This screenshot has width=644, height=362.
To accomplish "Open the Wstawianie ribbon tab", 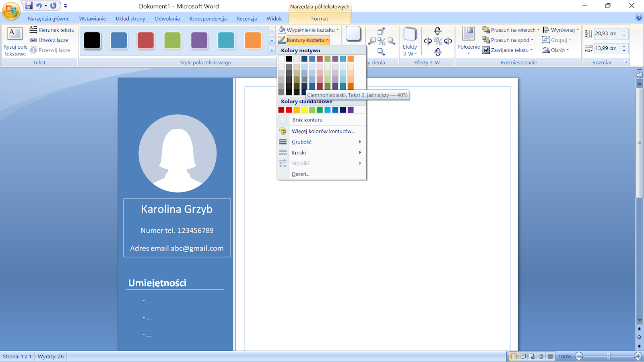I will (93, 19).
